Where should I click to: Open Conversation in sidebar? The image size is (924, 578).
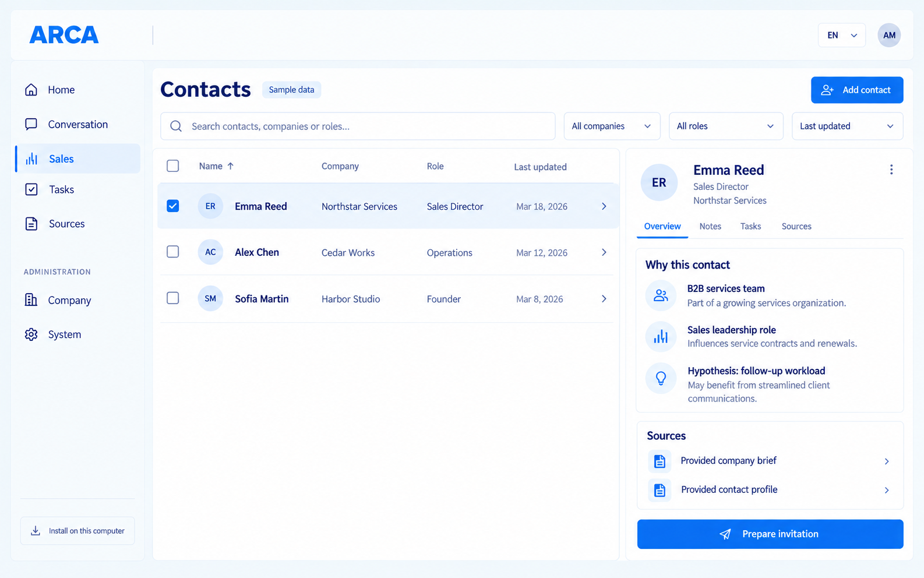click(77, 124)
